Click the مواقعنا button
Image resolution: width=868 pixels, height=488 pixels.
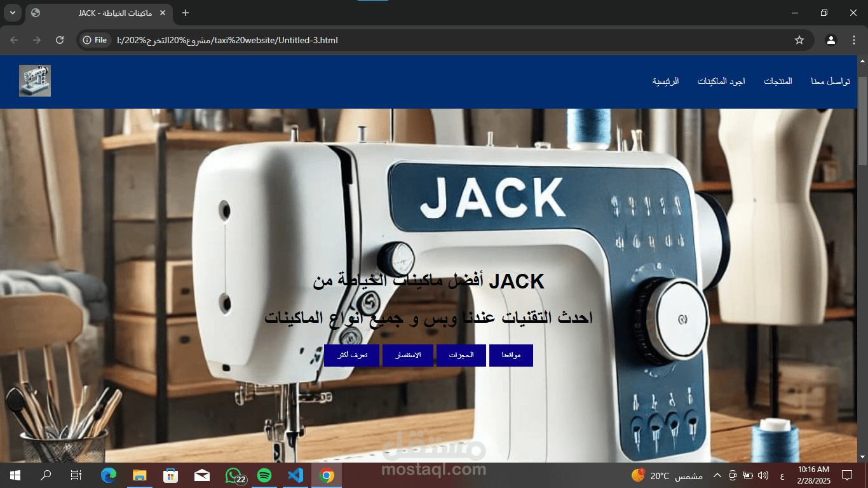click(512, 355)
